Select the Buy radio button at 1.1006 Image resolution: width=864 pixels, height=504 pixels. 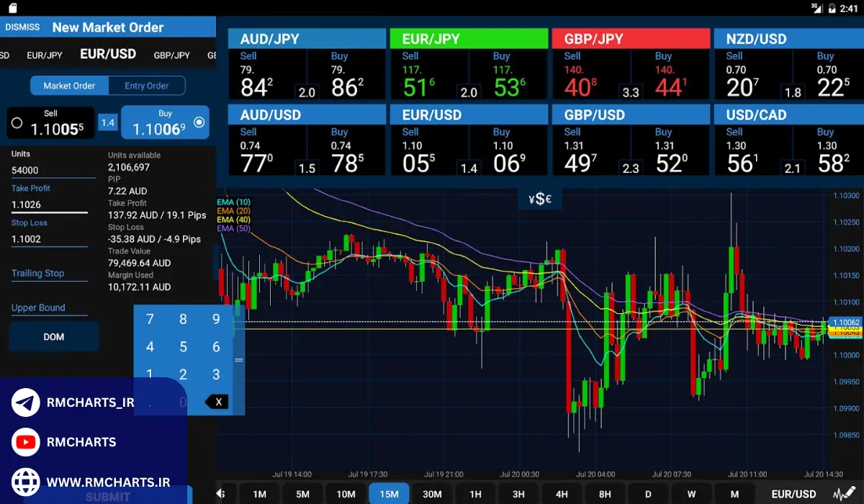tap(199, 122)
